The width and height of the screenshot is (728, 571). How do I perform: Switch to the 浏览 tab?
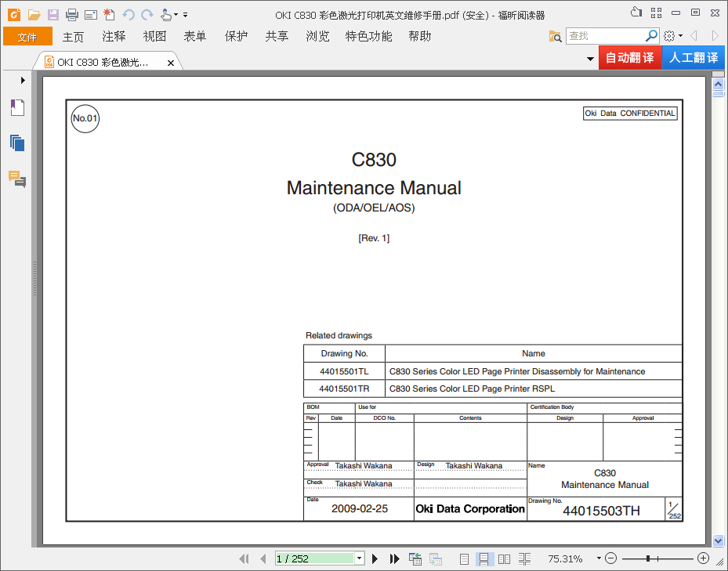tap(317, 37)
